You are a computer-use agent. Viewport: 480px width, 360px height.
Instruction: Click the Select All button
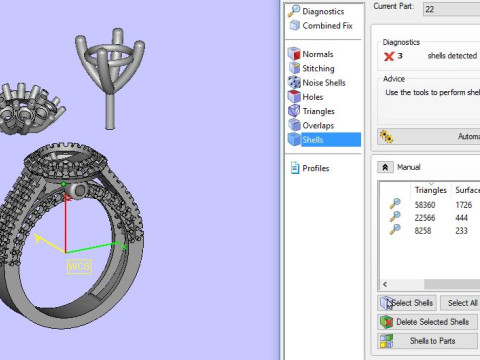coord(460,303)
